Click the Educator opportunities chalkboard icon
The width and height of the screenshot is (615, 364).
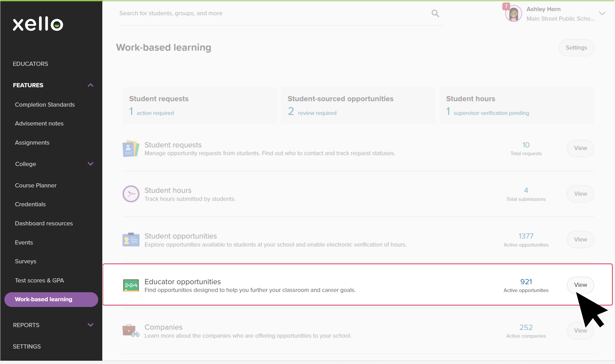point(131,285)
